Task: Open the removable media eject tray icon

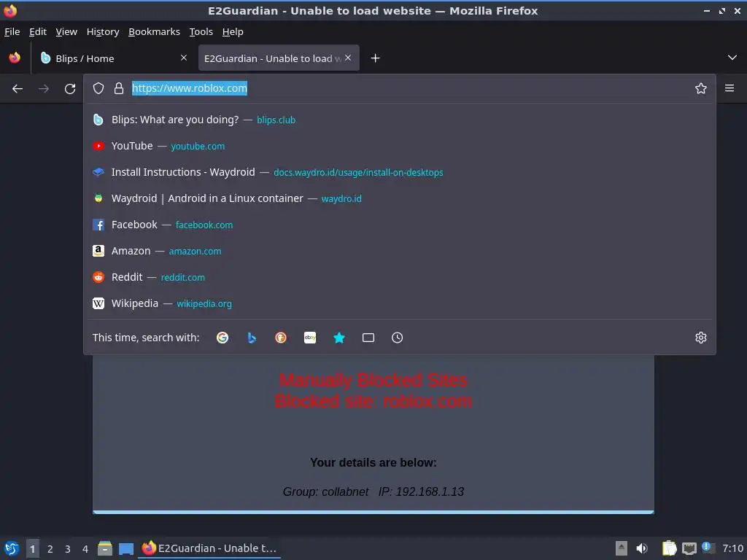Action: point(622,548)
